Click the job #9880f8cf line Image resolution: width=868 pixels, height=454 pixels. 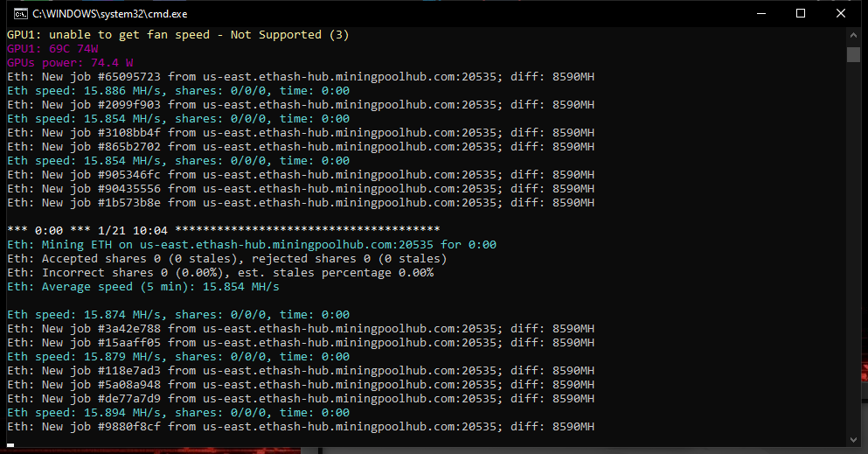coord(301,426)
